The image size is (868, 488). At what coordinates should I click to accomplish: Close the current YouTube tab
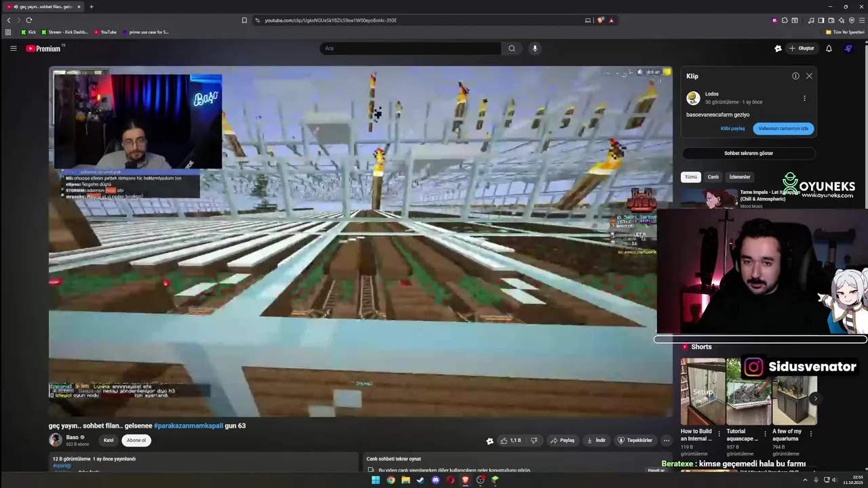pyautogui.click(x=79, y=7)
